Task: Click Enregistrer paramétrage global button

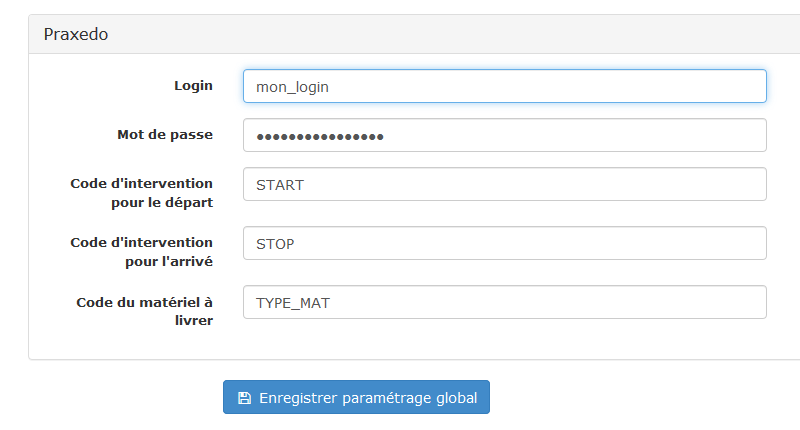Action: [356, 397]
